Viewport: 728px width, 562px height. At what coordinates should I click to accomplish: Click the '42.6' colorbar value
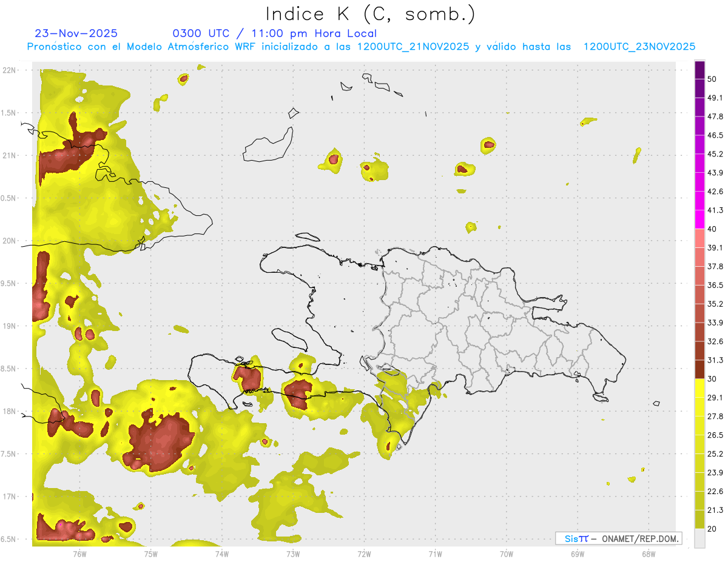(715, 192)
